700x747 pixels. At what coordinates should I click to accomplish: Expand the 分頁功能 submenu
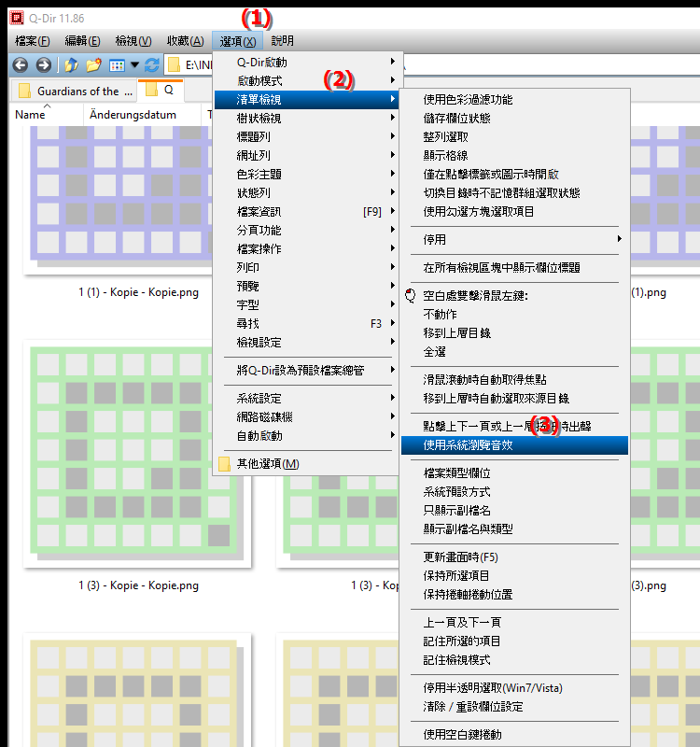click(x=306, y=230)
